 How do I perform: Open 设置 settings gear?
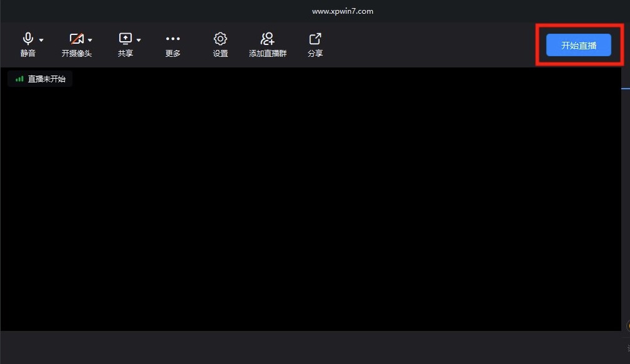click(220, 44)
